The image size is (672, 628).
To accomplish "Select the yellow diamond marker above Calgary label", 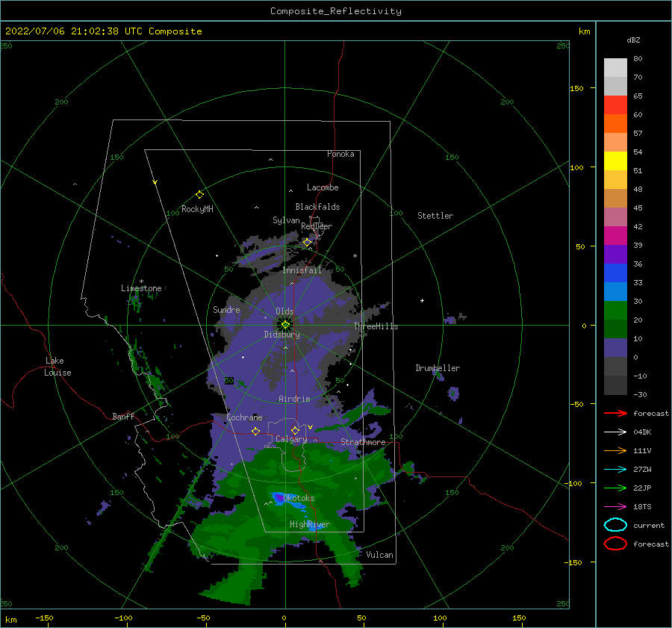I will click(x=295, y=430).
